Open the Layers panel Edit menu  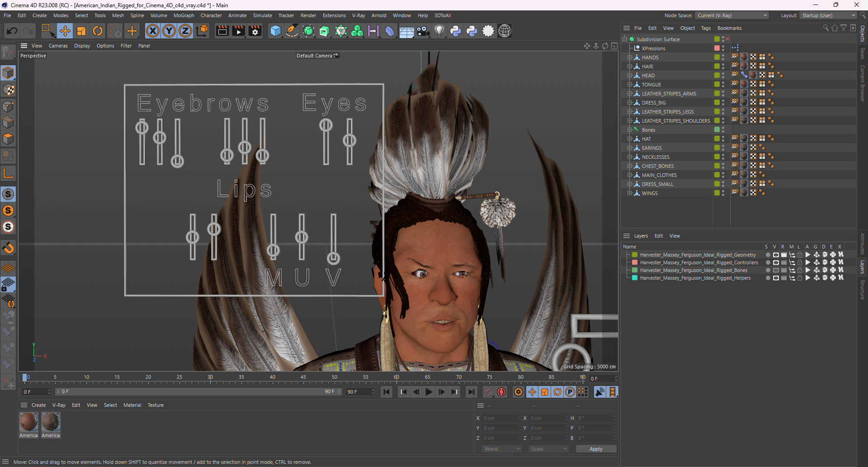(x=659, y=236)
